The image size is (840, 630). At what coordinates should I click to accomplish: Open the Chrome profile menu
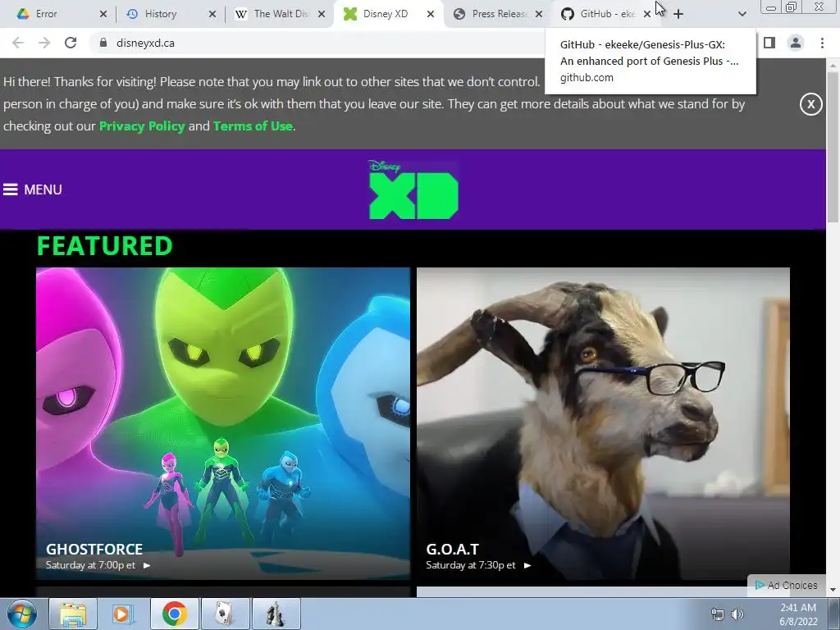pyautogui.click(x=796, y=43)
